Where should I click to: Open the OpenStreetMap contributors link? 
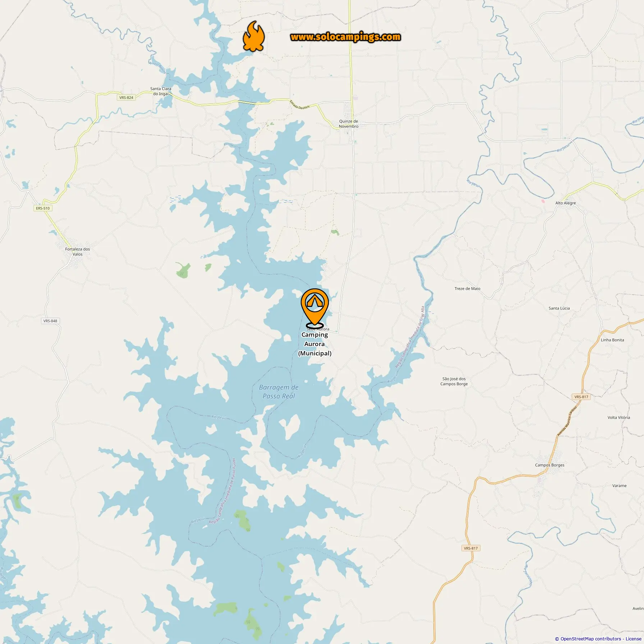point(590,639)
